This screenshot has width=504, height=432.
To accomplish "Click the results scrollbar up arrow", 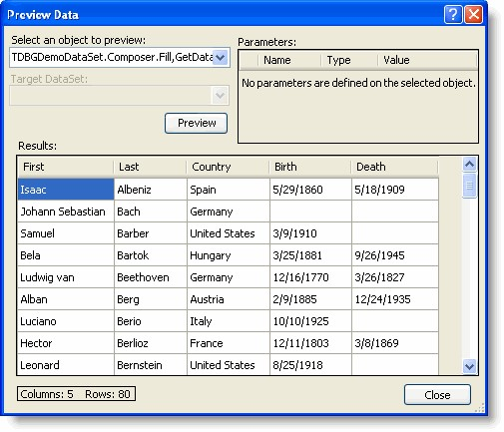I will point(469,164).
